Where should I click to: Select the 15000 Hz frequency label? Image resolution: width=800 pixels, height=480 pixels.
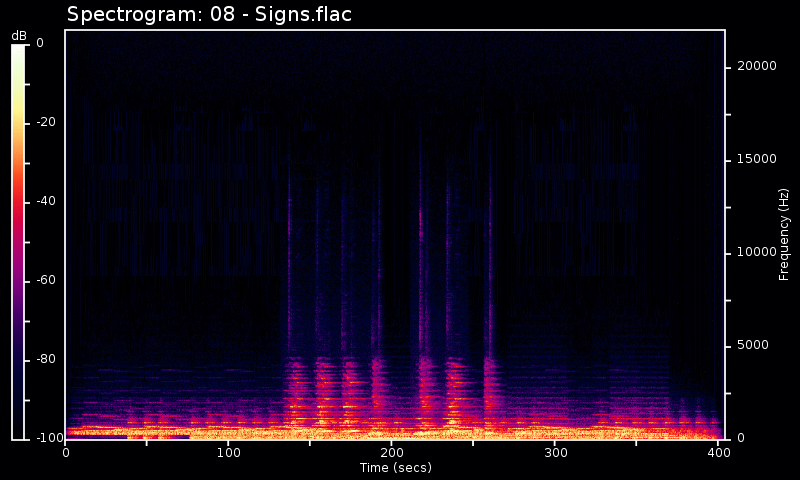click(756, 159)
